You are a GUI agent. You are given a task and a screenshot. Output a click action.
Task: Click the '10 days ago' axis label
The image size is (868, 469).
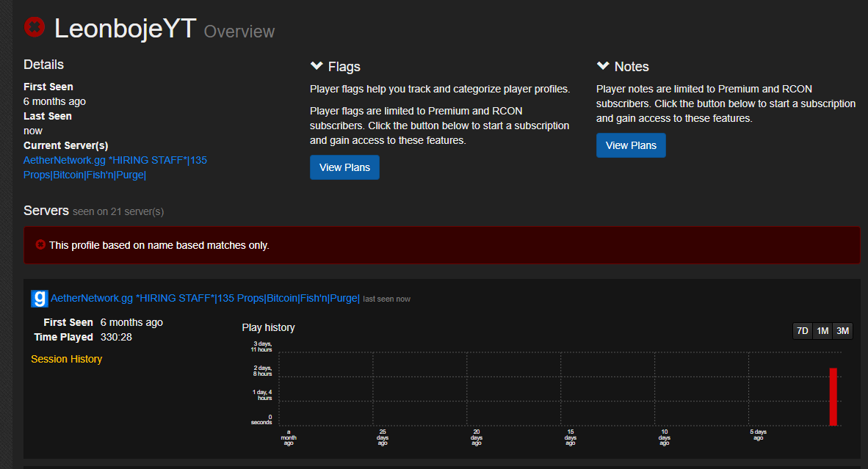(665, 437)
